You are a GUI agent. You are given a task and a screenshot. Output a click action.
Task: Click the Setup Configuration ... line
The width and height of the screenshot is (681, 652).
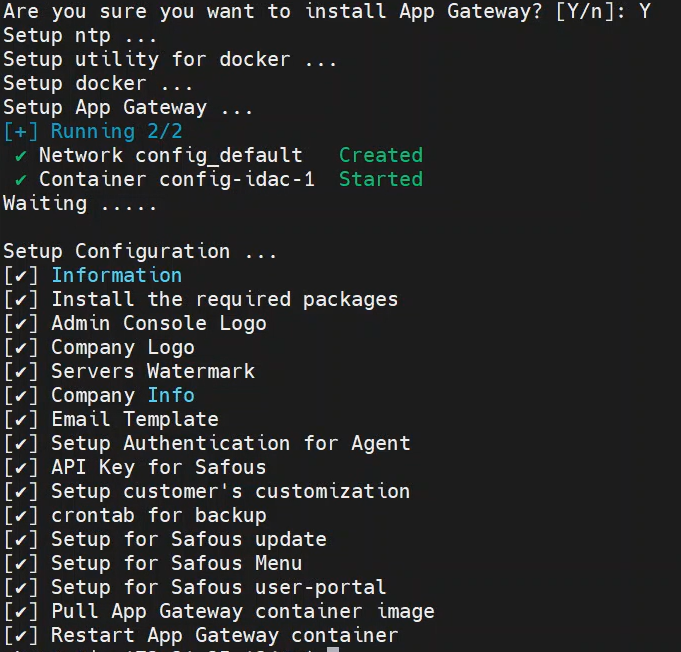pos(140,252)
